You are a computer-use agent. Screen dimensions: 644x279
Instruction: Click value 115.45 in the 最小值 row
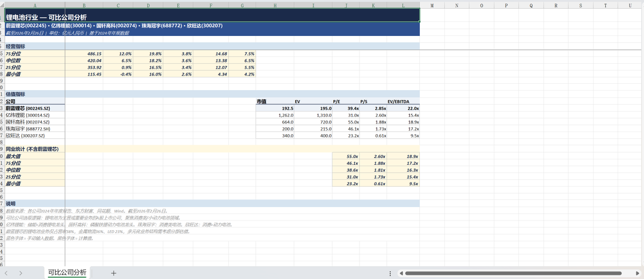pyautogui.click(x=84, y=74)
